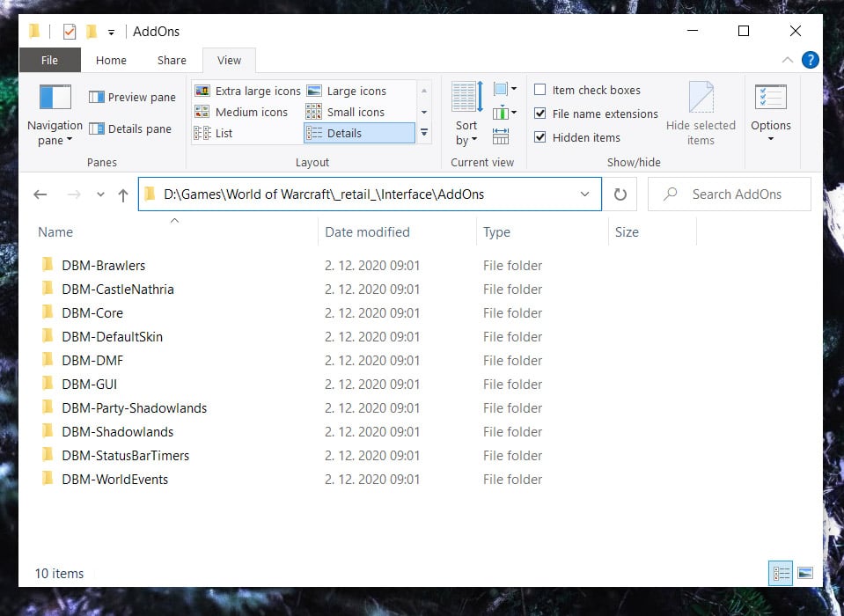Image resolution: width=844 pixels, height=616 pixels.
Task: Switch to details view in status bar
Action: click(781, 573)
